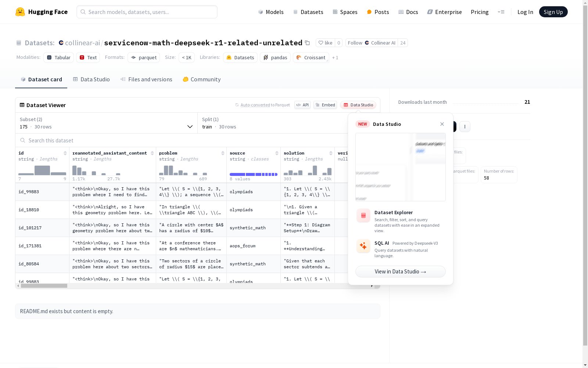The width and height of the screenshot is (588, 368).
Task: Click the source column class distribution bar
Action: coord(254,174)
